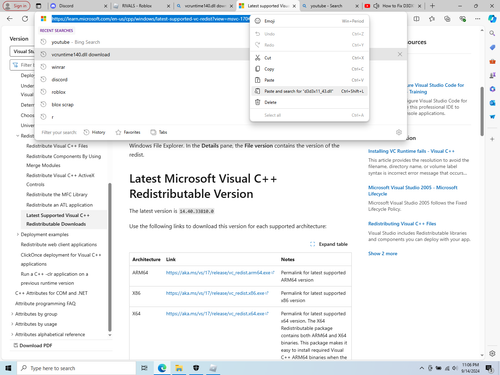Open the sidebar Drop send icon
The height and width of the screenshot is (375, 500).
[x=492, y=117]
